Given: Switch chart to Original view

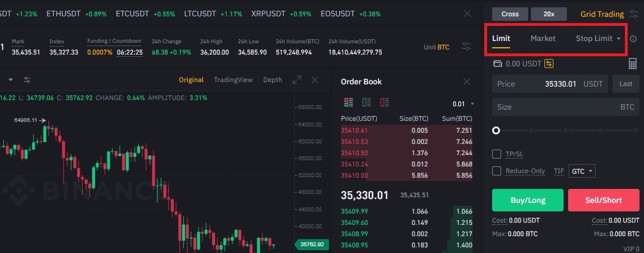Looking at the screenshot, I should click(191, 80).
